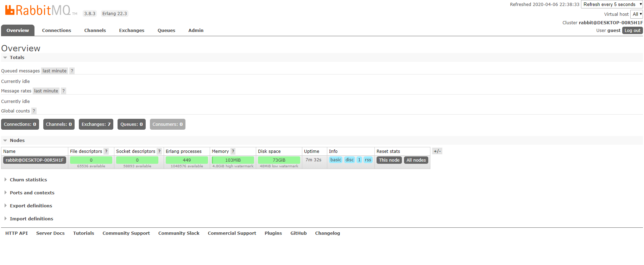Switch to the Channels tab
Image resolution: width=644 pixels, height=265 pixels.
click(x=95, y=31)
